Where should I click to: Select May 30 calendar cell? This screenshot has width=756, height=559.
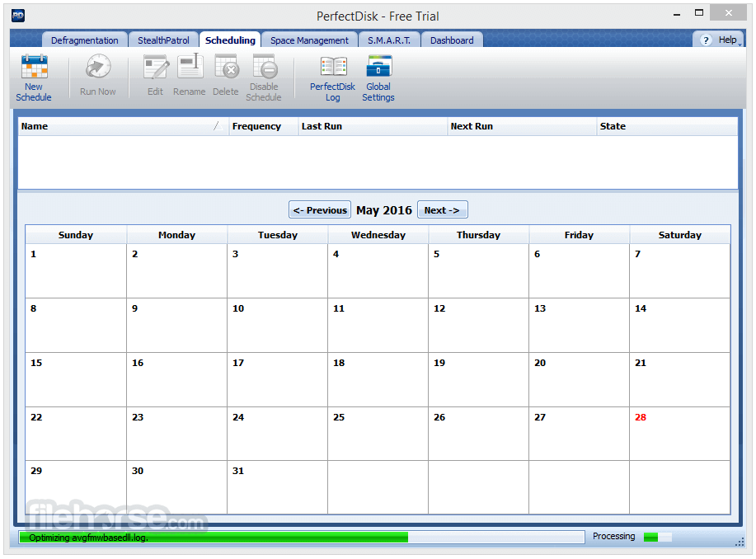(177, 487)
